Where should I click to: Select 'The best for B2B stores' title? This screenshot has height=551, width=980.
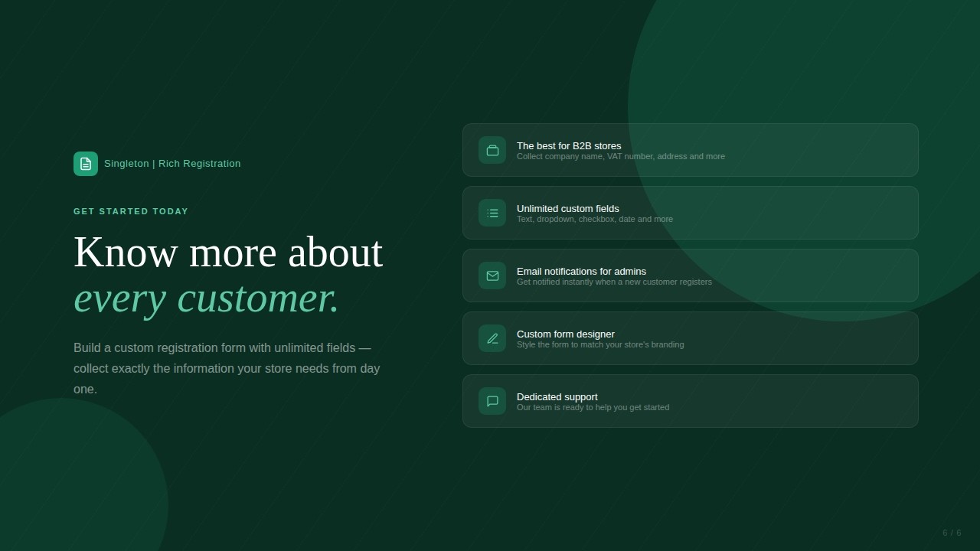pyautogui.click(x=569, y=145)
